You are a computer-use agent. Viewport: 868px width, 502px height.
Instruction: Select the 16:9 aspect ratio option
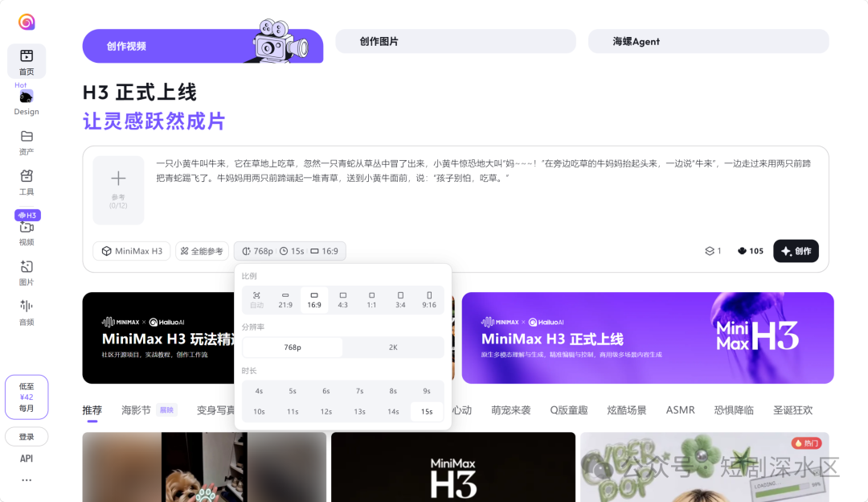tap(314, 300)
